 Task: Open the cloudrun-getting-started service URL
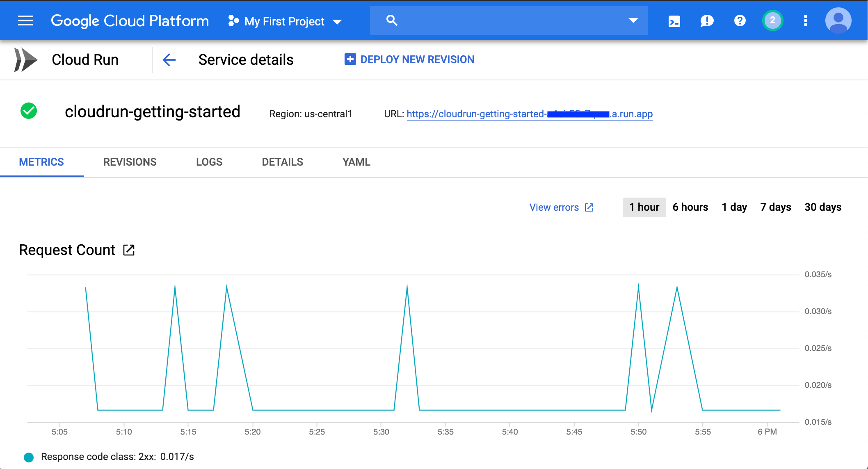[x=530, y=114]
